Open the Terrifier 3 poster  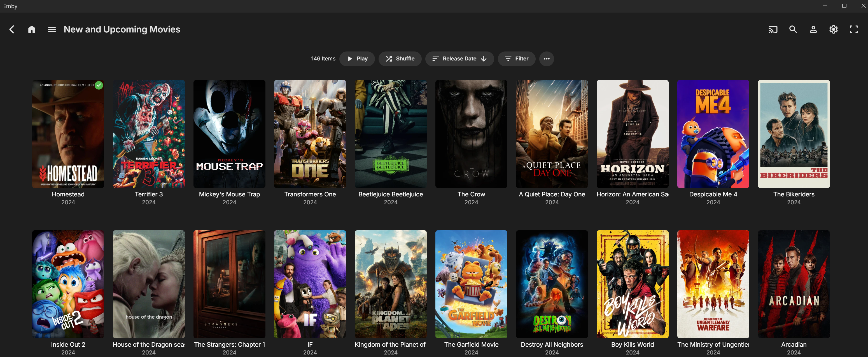(149, 134)
